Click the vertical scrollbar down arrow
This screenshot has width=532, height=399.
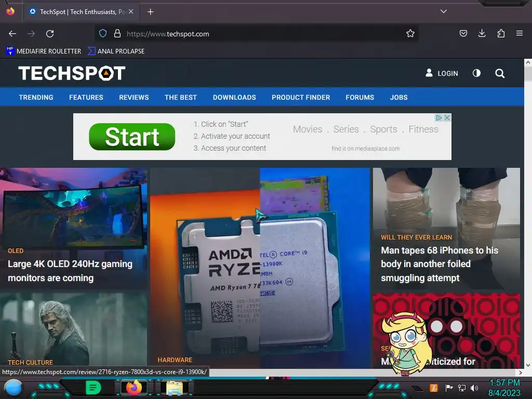coord(528,365)
